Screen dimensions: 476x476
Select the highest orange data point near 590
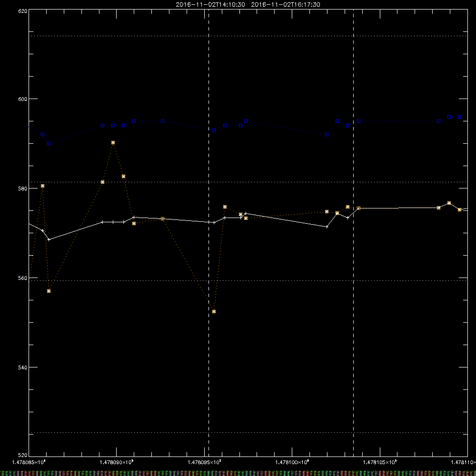(113, 143)
